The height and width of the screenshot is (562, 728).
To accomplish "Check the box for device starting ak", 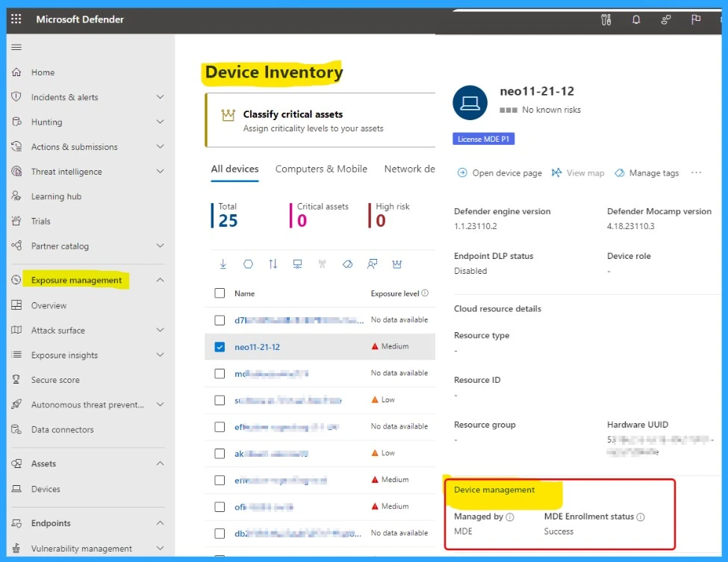I will click(x=220, y=453).
